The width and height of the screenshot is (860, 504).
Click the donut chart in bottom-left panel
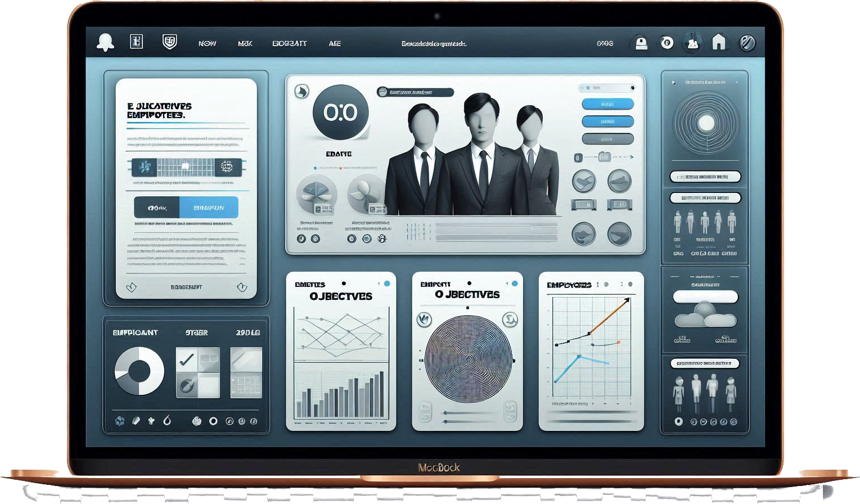coord(139,371)
